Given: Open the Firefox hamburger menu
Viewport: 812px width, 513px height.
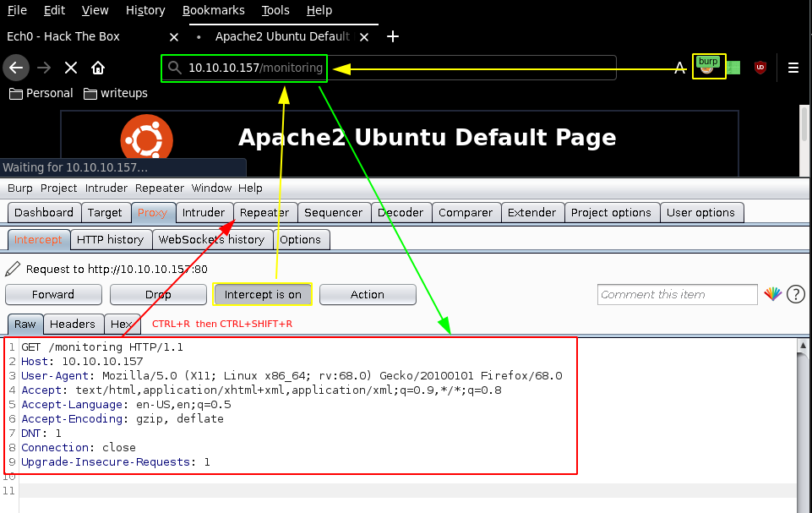Looking at the screenshot, I should click(x=793, y=68).
